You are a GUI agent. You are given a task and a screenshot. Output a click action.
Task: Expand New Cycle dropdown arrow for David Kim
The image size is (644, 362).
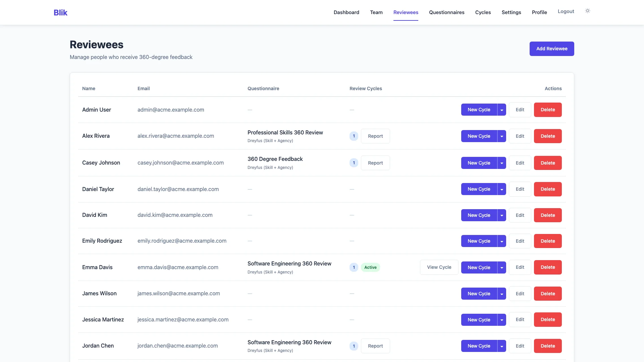502,215
